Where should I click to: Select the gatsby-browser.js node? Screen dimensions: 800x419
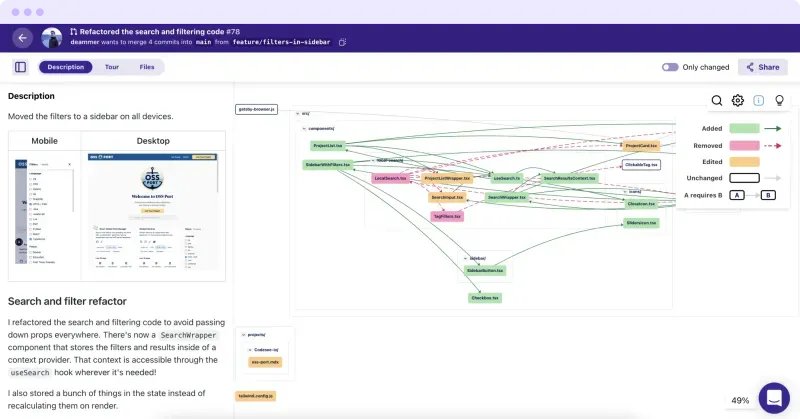coord(257,109)
